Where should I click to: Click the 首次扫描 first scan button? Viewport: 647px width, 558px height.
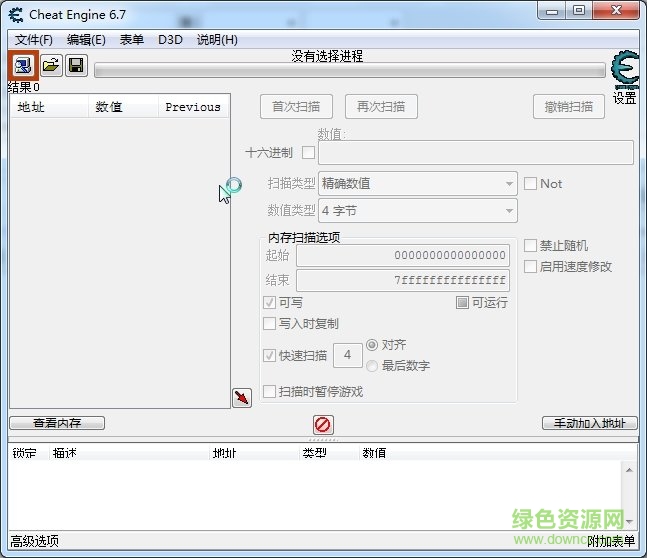296,107
